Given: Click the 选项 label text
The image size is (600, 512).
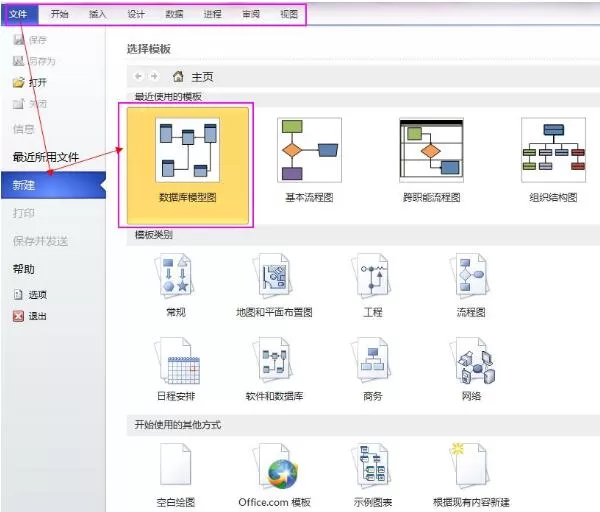Looking at the screenshot, I should [x=38, y=295].
